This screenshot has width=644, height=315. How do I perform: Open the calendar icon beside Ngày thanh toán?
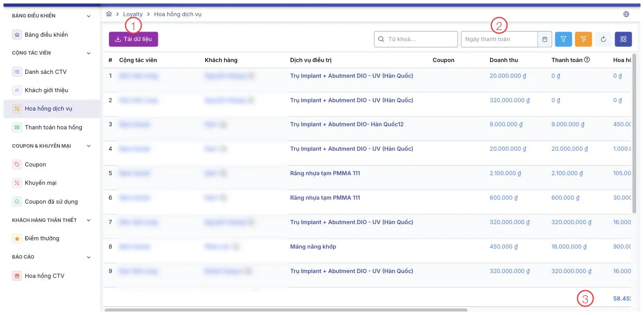coord(545,39)
